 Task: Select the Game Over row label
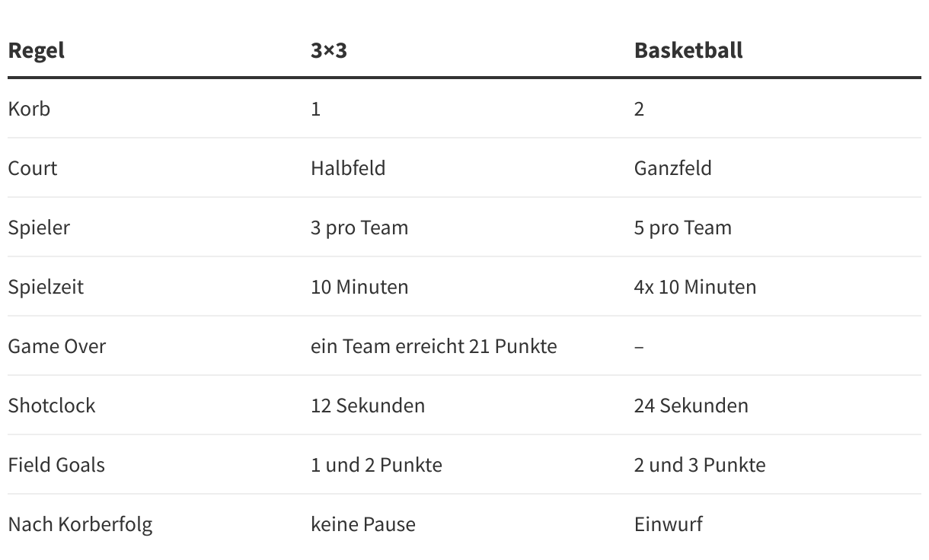point(57,346)
